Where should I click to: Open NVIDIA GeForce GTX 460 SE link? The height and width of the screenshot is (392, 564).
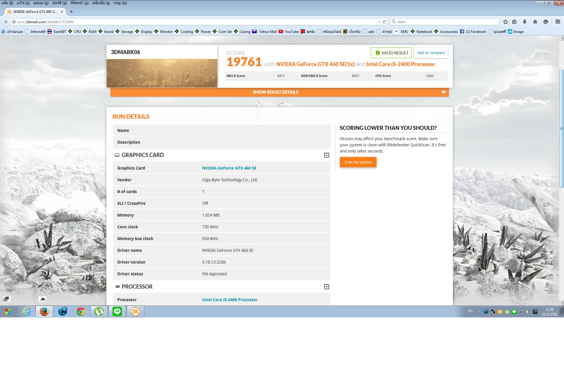point(229,168)
